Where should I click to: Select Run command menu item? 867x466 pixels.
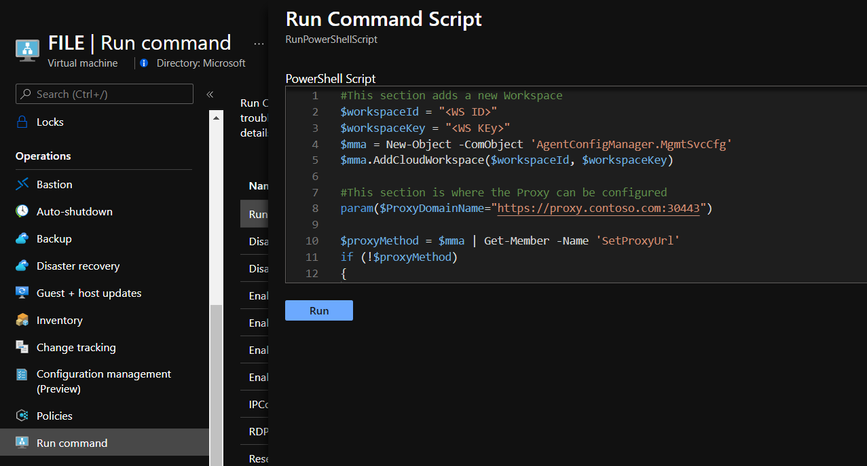72,443
